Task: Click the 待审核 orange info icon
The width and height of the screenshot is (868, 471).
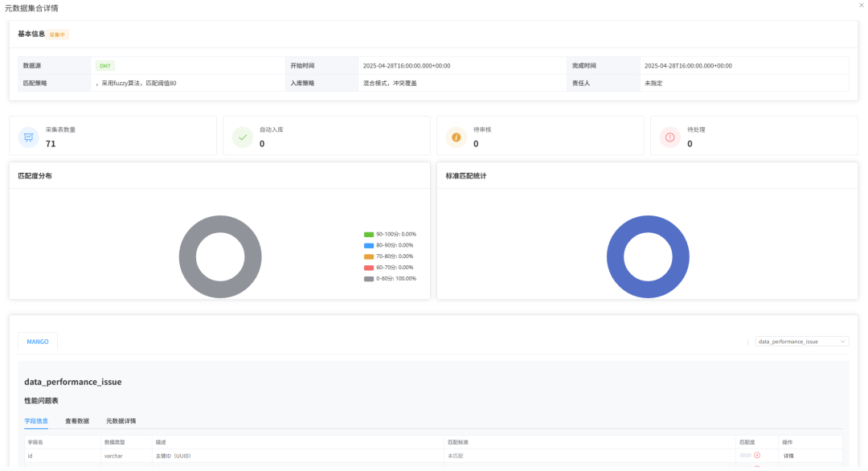Action: [x=457, y=137]
